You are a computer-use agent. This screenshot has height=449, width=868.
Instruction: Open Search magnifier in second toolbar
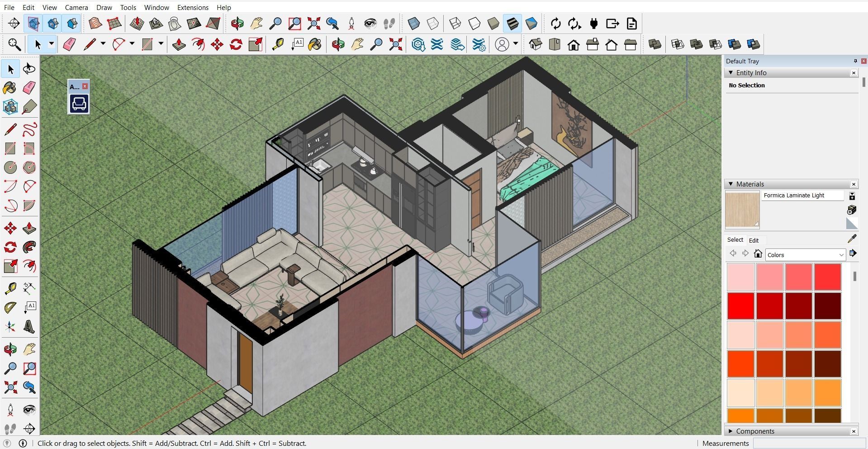[14, 44]
